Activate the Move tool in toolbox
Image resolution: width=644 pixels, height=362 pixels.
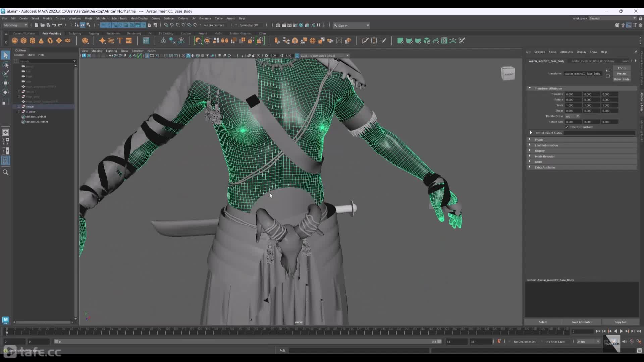[x=5, y=83]
